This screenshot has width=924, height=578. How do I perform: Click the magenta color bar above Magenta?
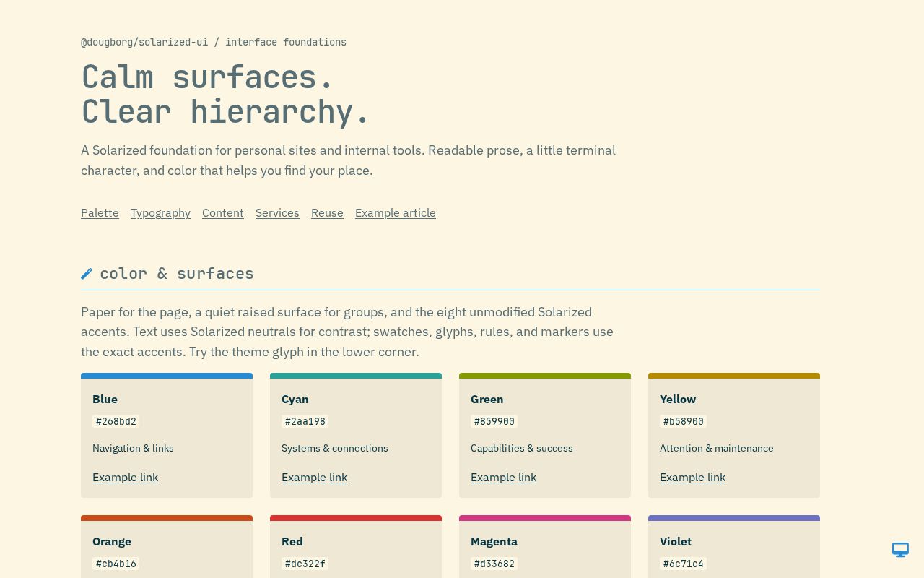545,518
